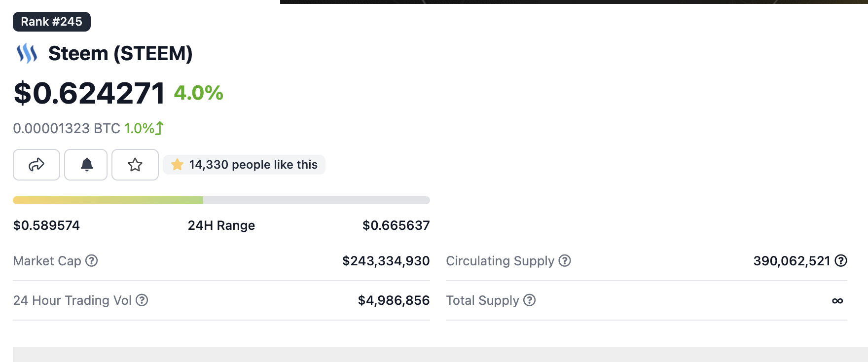868x362 pixels.
Task: Click the price alert bell icon
Action: point(86,165)
